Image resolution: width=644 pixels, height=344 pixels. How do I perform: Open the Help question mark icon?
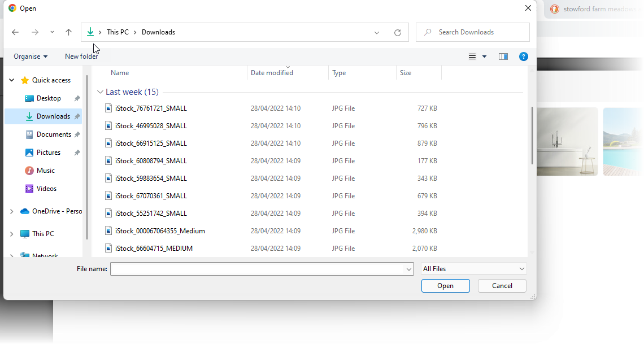[x=524, y=56]
